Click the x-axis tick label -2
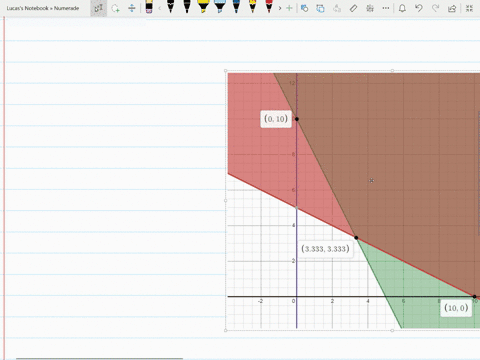This screenshot has height=360, width=480. (260, 301)
